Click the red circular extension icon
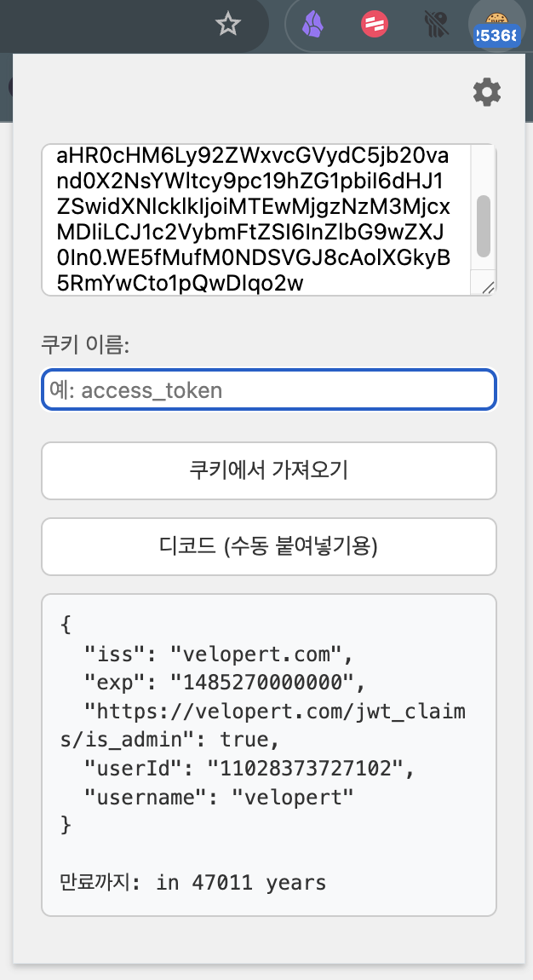 375,25
